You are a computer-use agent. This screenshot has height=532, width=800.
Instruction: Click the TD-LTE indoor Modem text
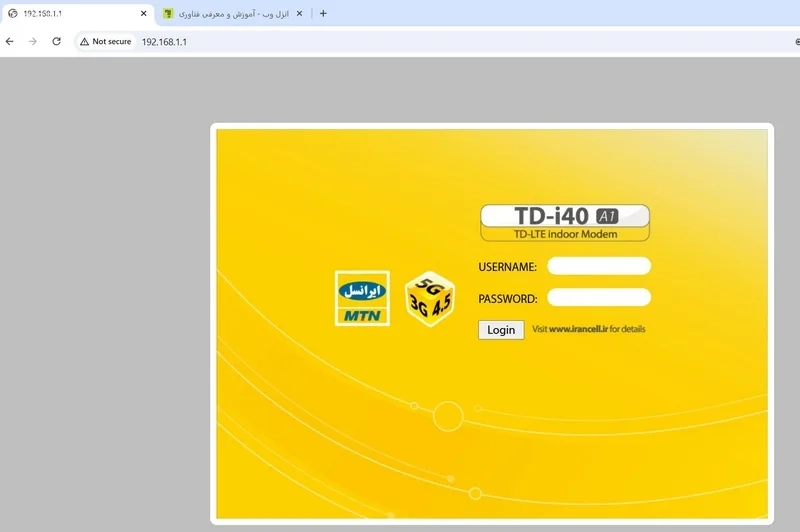(565, 234)
